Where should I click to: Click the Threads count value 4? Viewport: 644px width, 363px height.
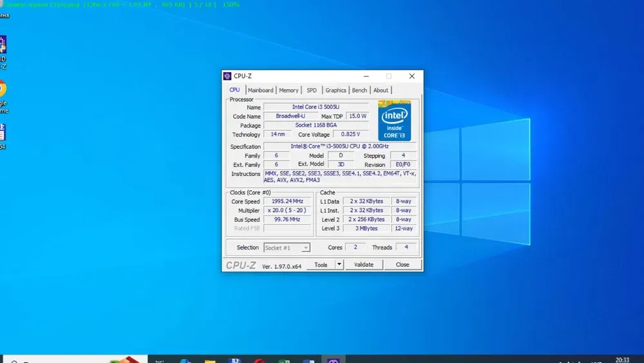406,247
